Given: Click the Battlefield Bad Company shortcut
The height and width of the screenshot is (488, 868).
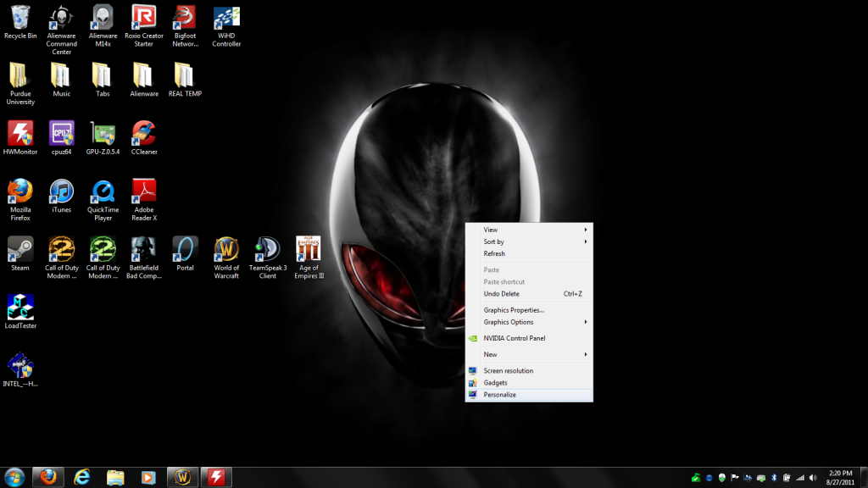Looking at the screenshot, I should pos(144,258).
